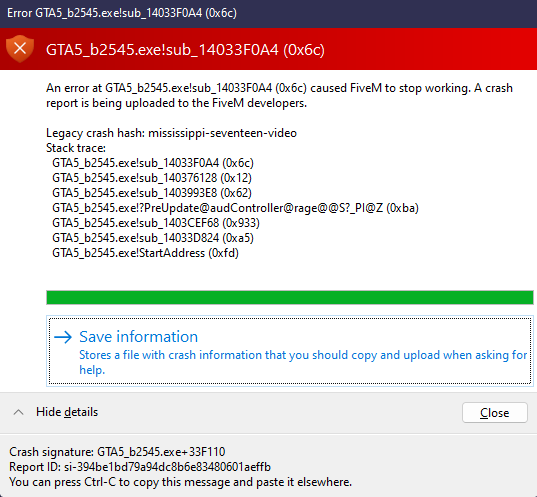The width and height of the screenshot is (537, 497).
Task: Click the Stack trace: heading
Action: click(76, 148)
